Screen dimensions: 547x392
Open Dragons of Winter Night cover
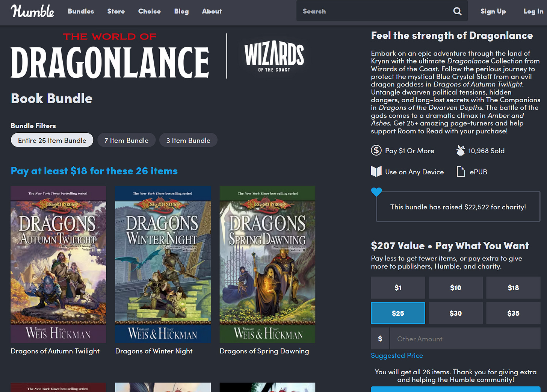(163, 265)
